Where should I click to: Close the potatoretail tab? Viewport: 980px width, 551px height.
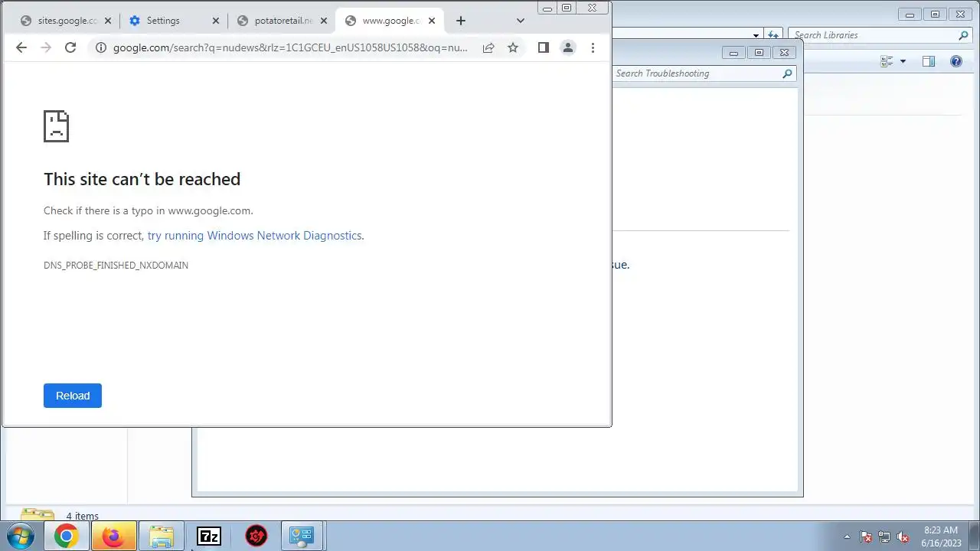[x=323, y=21]
